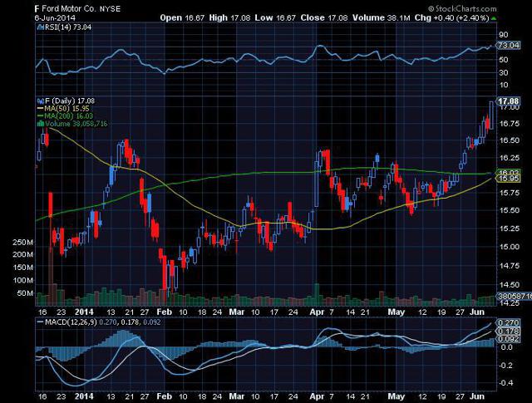Click the Volume 38.1M header value
The image size is (532, 403).
pos(382,17)
